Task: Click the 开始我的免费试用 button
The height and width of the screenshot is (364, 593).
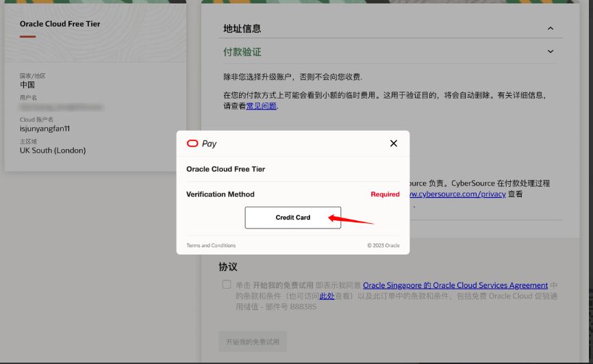Action: coord(252,341)
